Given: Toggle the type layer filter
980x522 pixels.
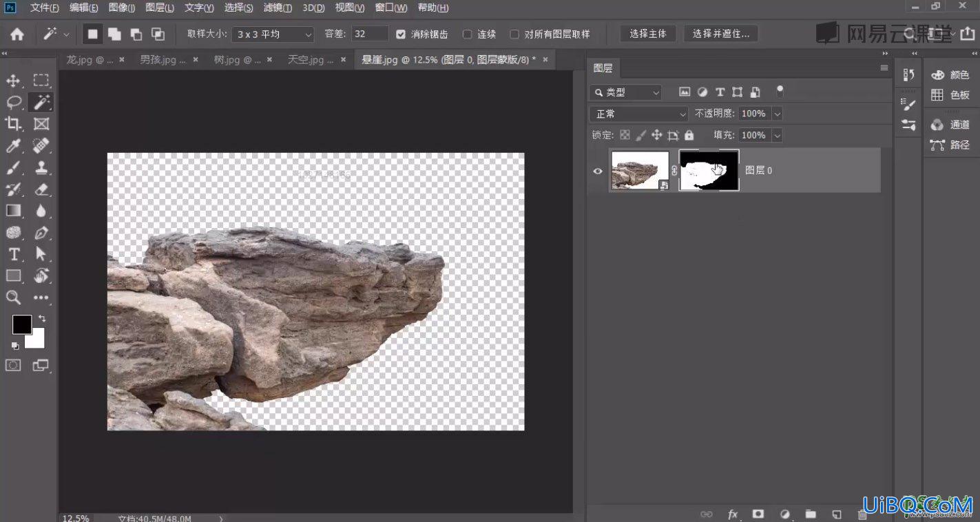Looking at the screenshot, I should [x=720, y=92].
